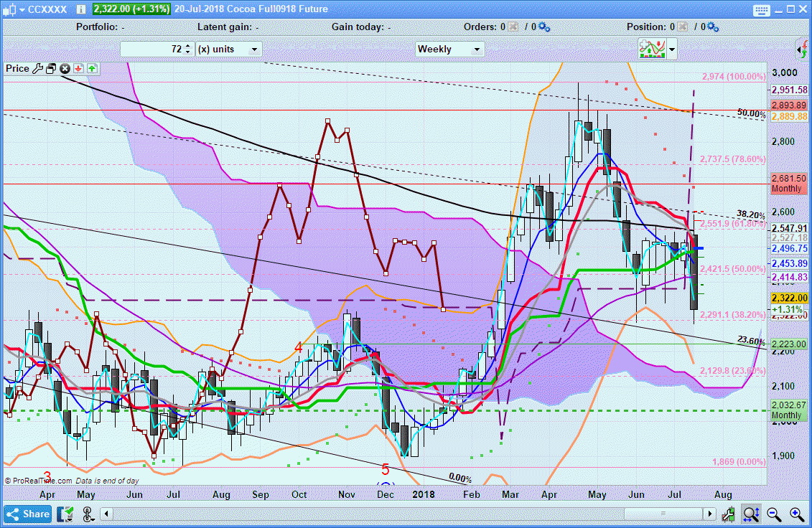This screenshot has width=812, height=528.
Task: Click the green 2,223.00 price axis label
Action: 789,344
